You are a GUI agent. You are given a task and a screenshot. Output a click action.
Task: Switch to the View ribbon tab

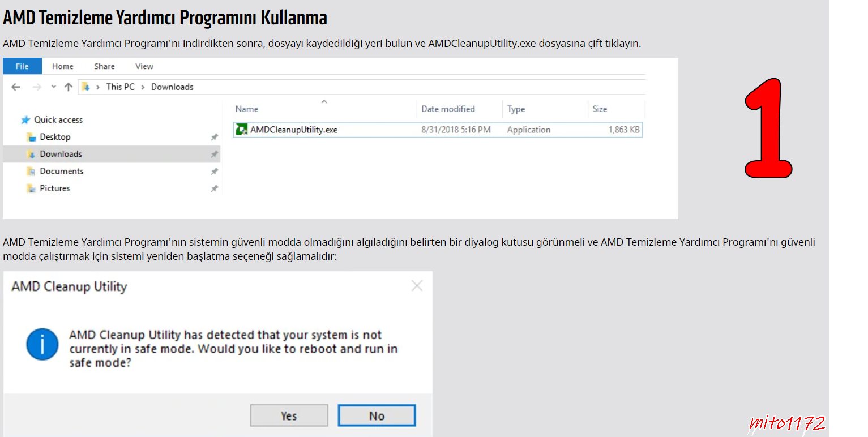coord(144,66)
